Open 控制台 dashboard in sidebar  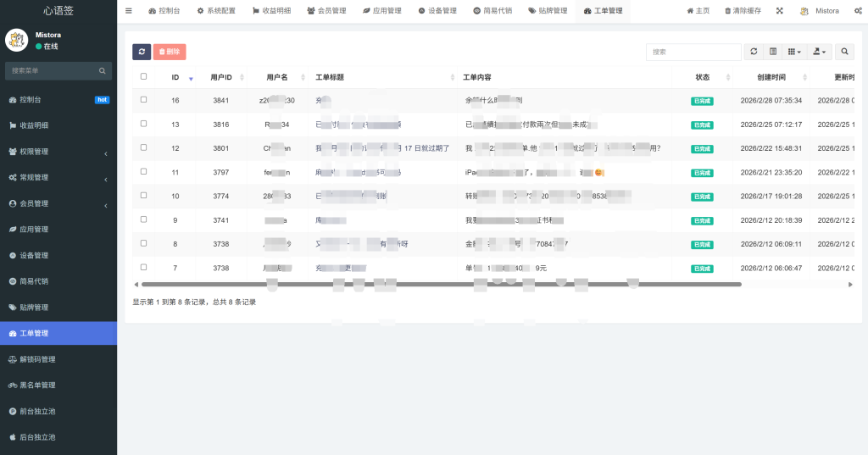[x=58, y=100]
